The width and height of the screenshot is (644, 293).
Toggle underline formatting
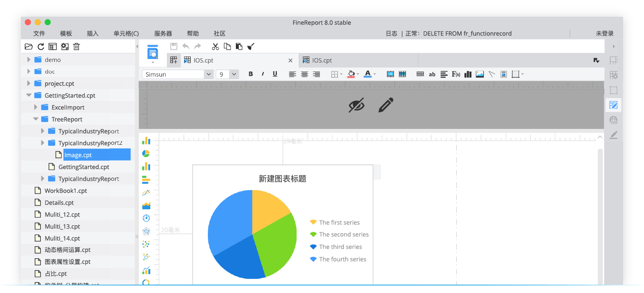275,74
